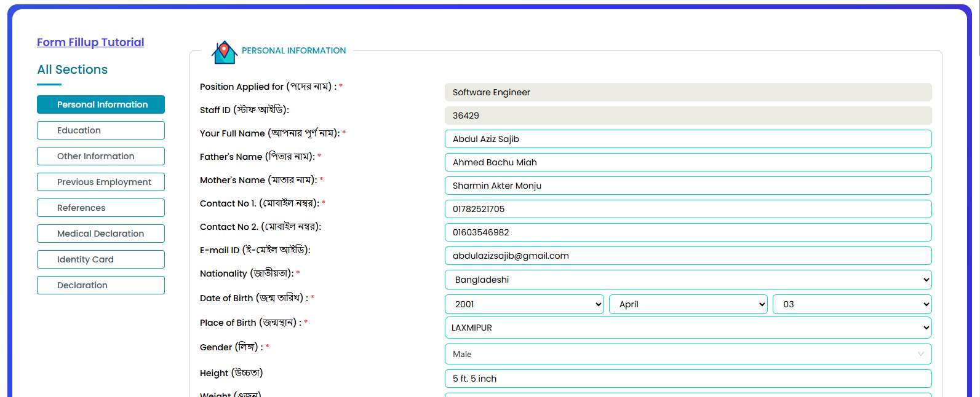Screen dimensions: 980x397
Task: Navigate to the Identity Card section
Action: coord(101,259)
